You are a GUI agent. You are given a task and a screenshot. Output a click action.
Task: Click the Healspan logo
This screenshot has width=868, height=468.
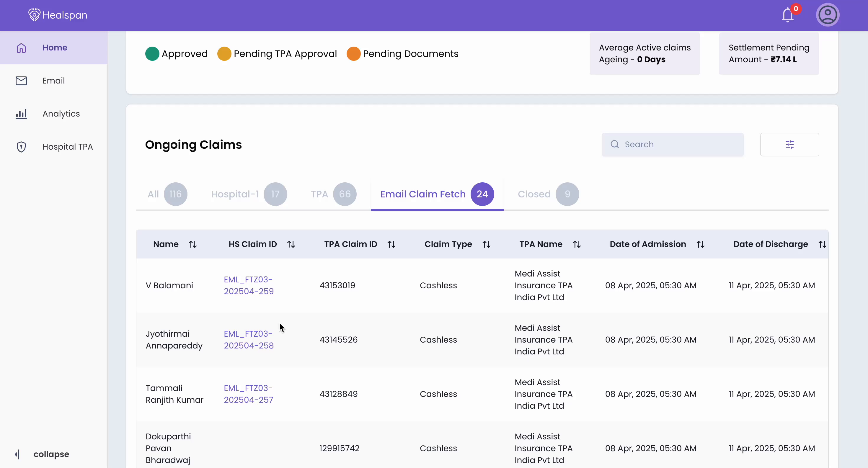pyautogui.click(x=57, y=15)
